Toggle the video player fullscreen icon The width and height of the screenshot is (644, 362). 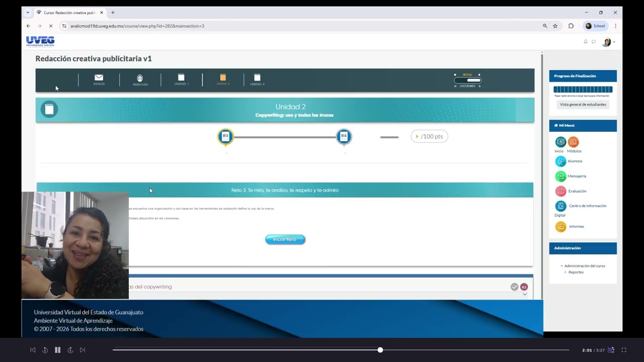(x=624, y=350)
